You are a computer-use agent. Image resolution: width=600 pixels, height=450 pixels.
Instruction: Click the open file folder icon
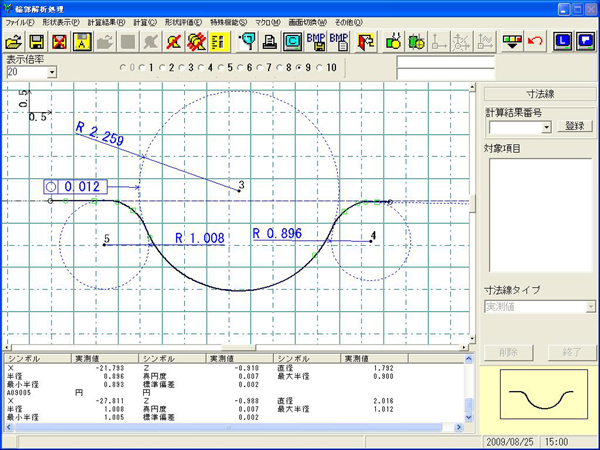click(x=14, y=41)
